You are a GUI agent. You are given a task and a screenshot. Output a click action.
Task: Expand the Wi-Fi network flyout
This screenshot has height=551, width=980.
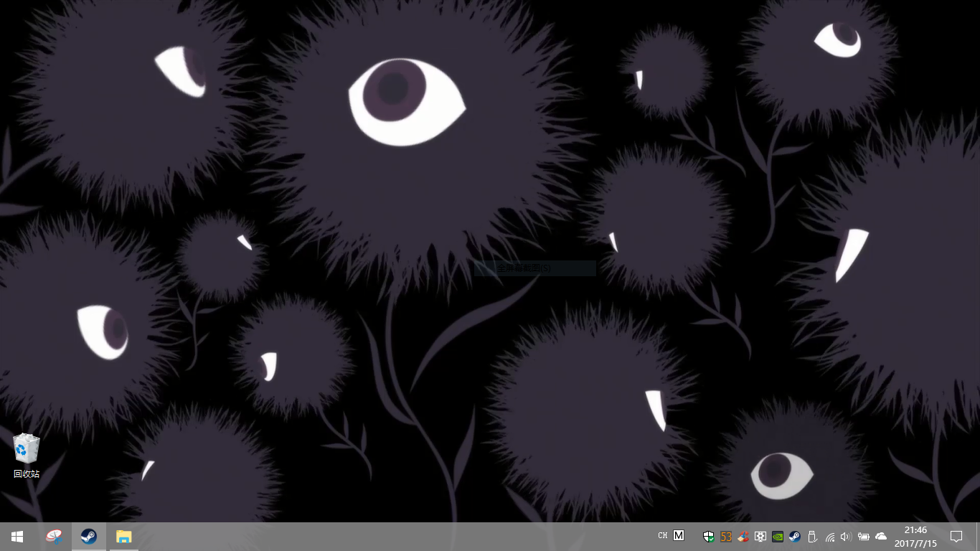pos(830,536)
